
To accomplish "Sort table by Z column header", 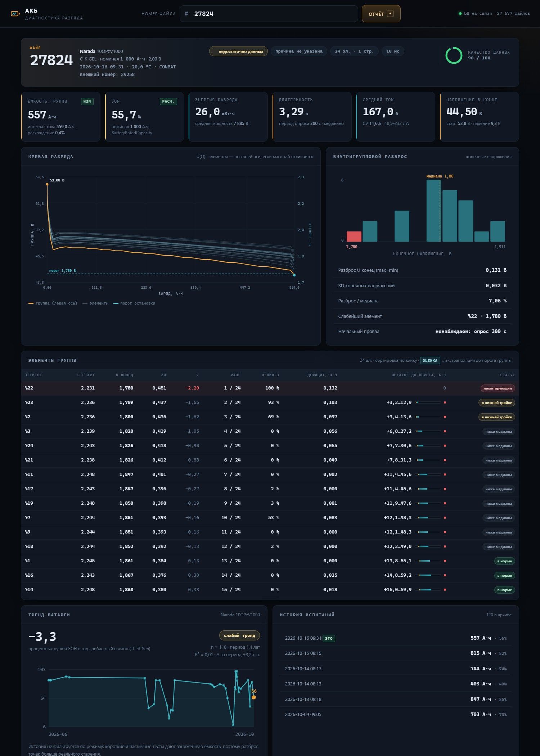I will 198,375.
